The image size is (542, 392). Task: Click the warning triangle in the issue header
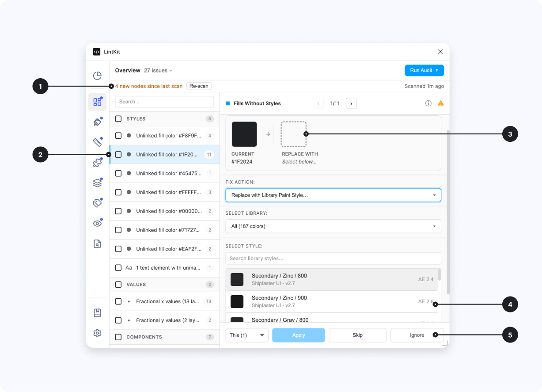440,103
